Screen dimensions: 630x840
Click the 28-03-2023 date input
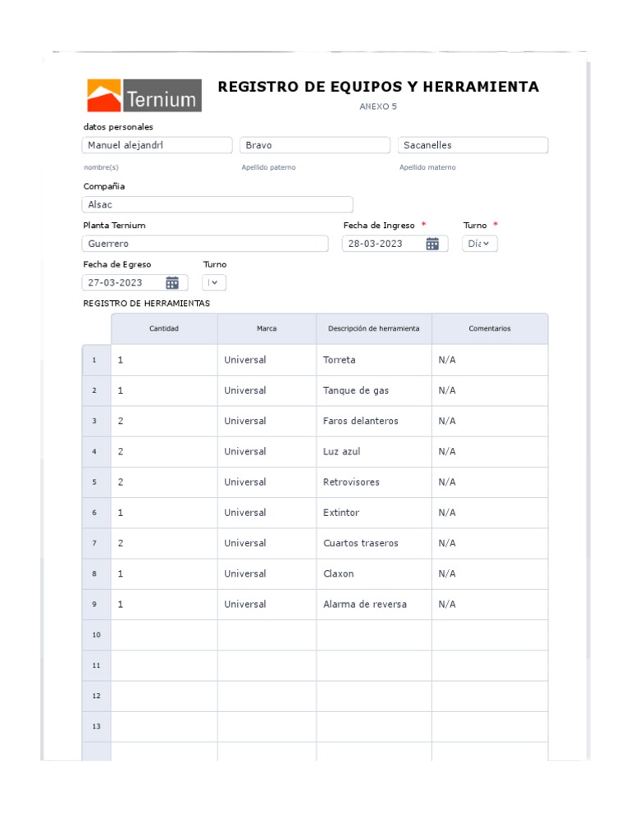pos(381,244)
